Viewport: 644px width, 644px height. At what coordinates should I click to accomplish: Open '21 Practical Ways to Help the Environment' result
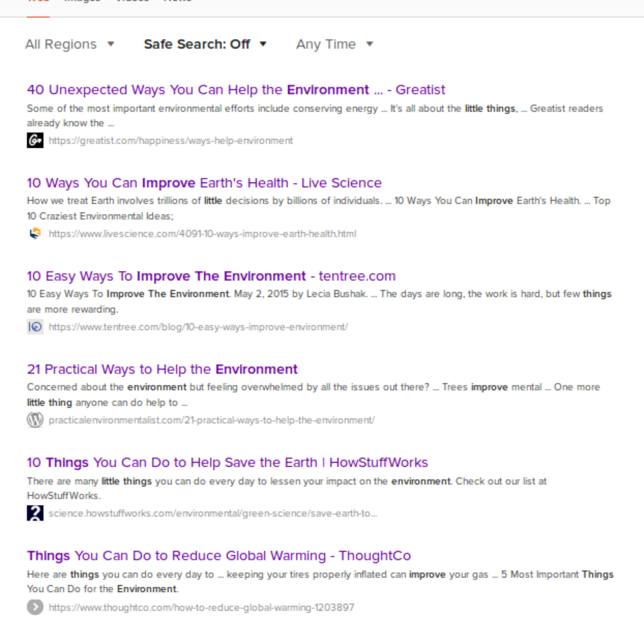[x=162, y=369]
